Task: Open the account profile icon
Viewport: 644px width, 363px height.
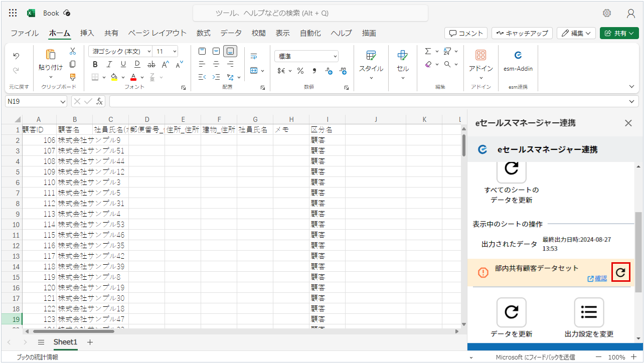Action: (x=631, y=13)
